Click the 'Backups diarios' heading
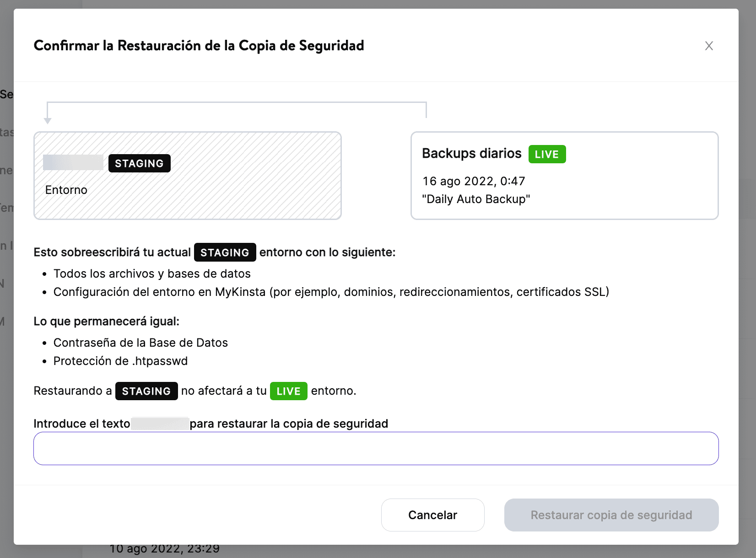The width and height of the screenshot is (756, 558). 471,154
